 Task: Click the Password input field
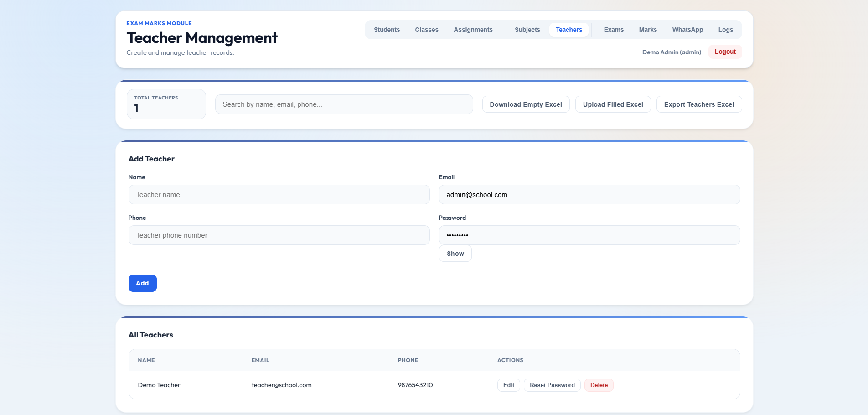coord(589,235)
